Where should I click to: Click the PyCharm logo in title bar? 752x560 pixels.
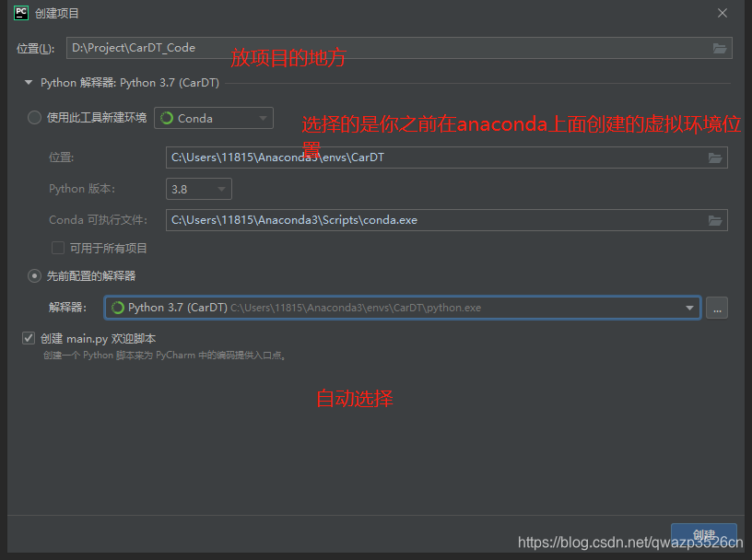click(21, 13)
